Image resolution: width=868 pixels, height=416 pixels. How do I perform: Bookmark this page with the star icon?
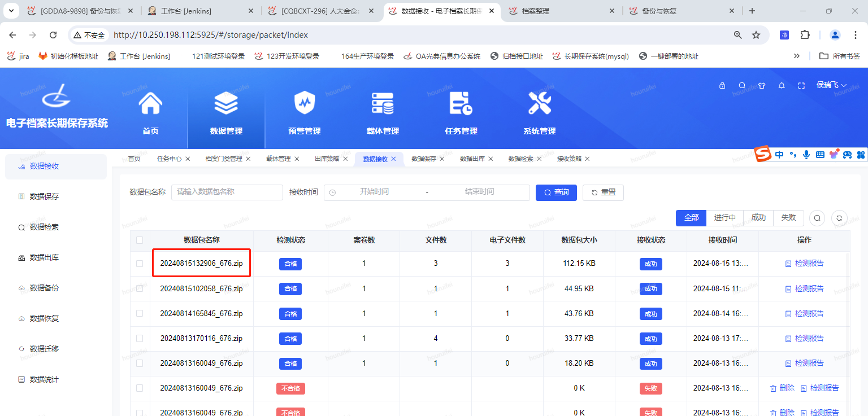click(x=756, y=35)
